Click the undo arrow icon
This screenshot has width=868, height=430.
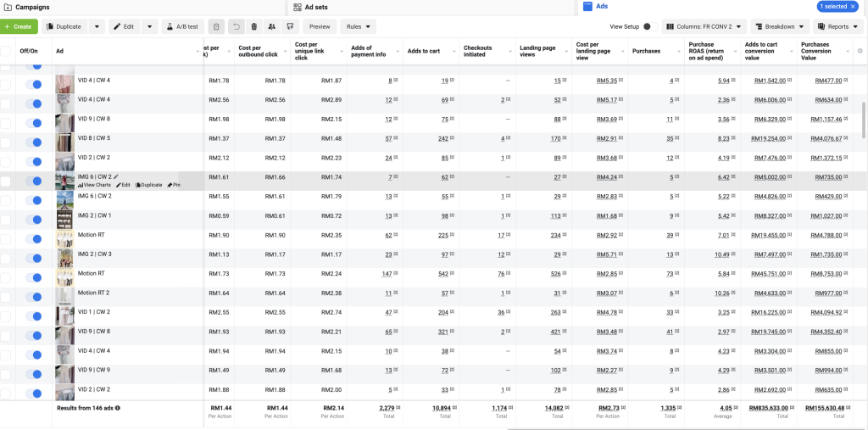[235, 26]
